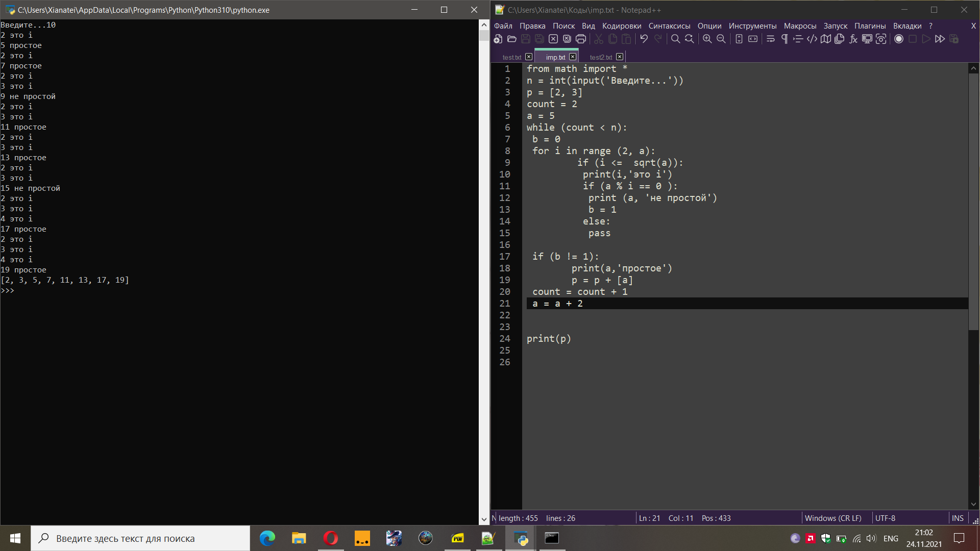This screenshot has height=551, width=980.
Task: Click the volume speaker tray icon
Action: tap(871, 538)
